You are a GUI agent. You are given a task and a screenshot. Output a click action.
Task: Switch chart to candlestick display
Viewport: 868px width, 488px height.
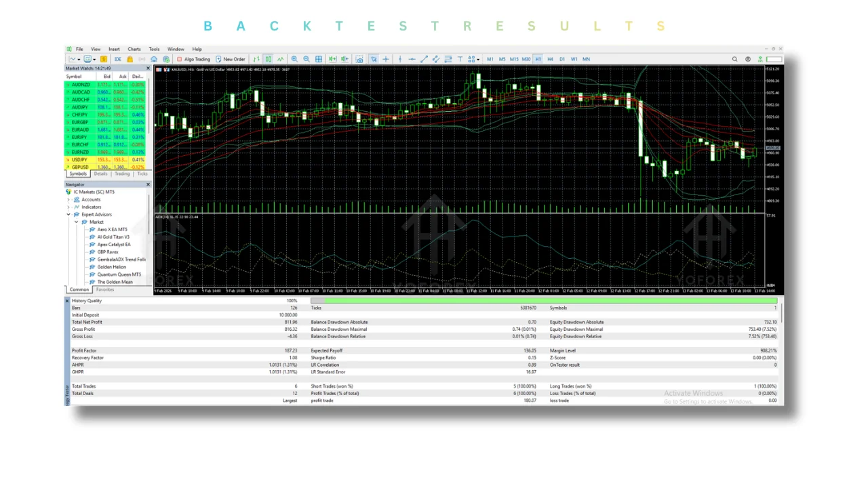269,59
